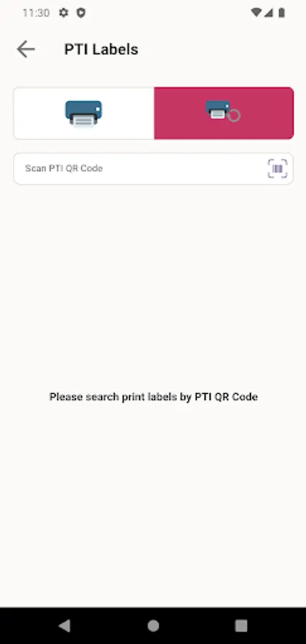Tap the reprint printer icon
This screenshot has height=644, width=306.
pos(222,111)
